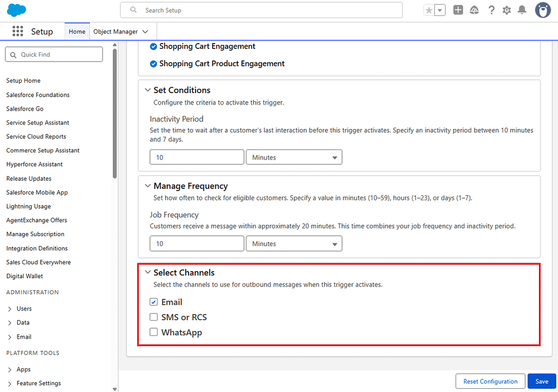Image resolution: width=558 pixels, height=392 pixels.
Task: Open Service Cloud Reports
Action: [x=36, y=137]
